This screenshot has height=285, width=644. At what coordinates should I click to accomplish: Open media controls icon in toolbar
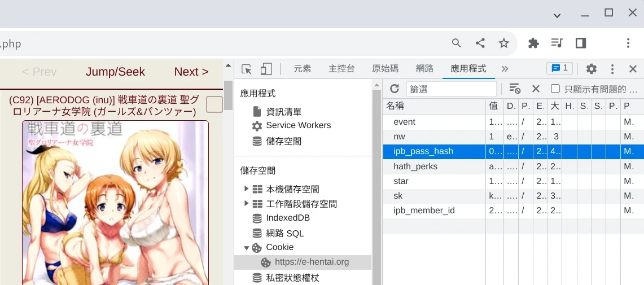coord(557,43)
